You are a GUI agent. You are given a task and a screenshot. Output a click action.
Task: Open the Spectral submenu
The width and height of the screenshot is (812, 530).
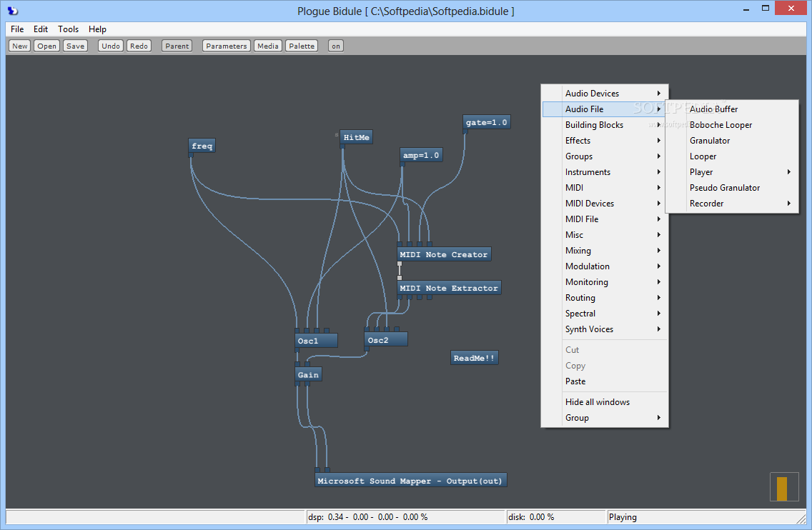pyautogui.click(x=605, y=313)
